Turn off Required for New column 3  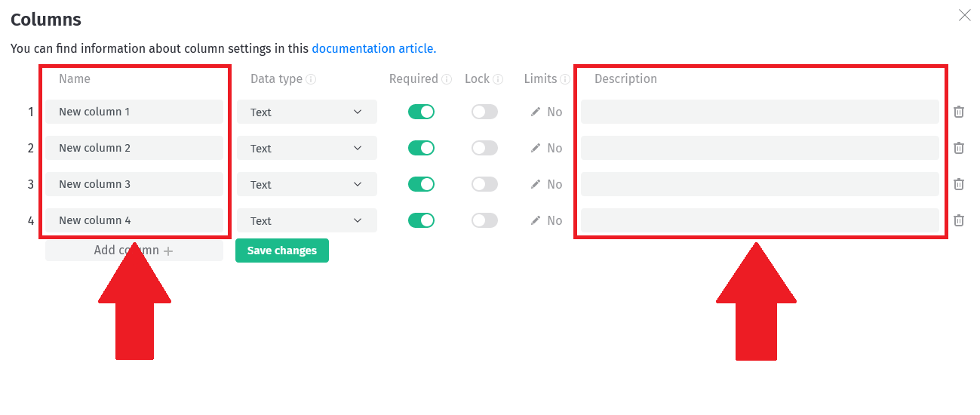point(421,184)
